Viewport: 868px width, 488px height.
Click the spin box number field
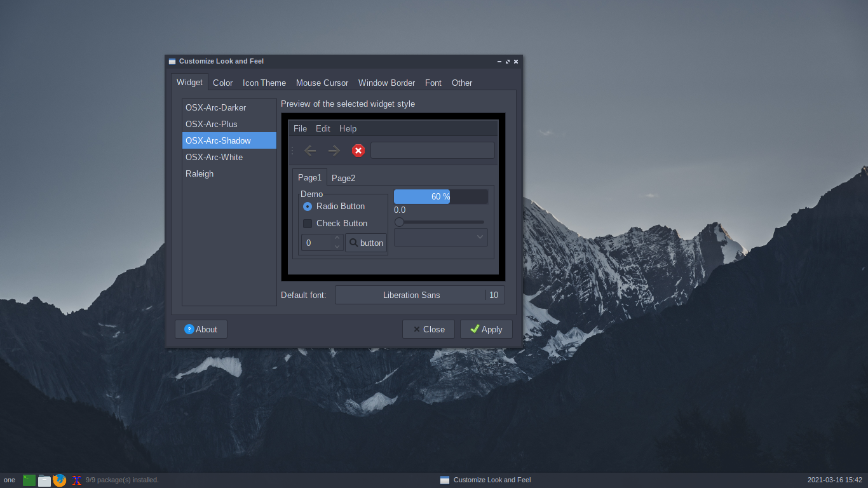click(316, 243)
